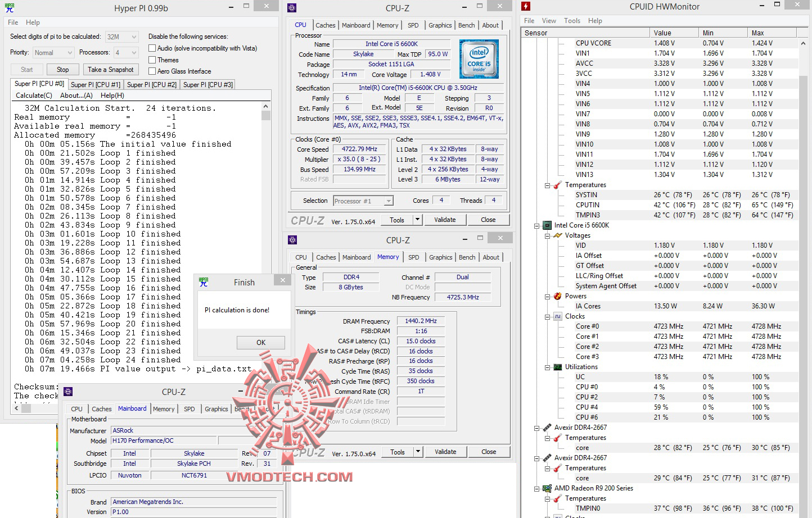This screenshot has width=812, height=518.
Task: Switch to the Super PI [CPU #2] tab
Action: pos(152,85)
